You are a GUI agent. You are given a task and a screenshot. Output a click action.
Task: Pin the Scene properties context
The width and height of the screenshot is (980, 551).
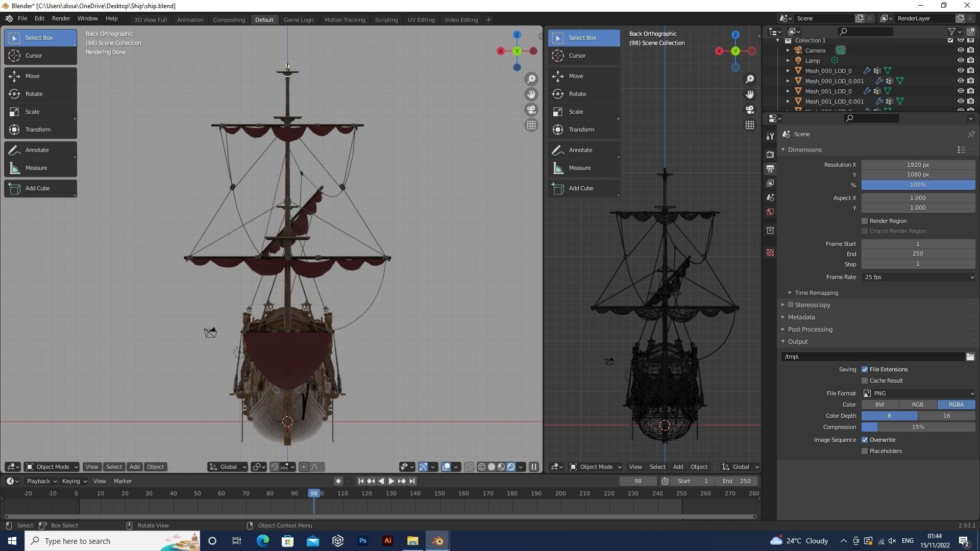tap(971, 134)
